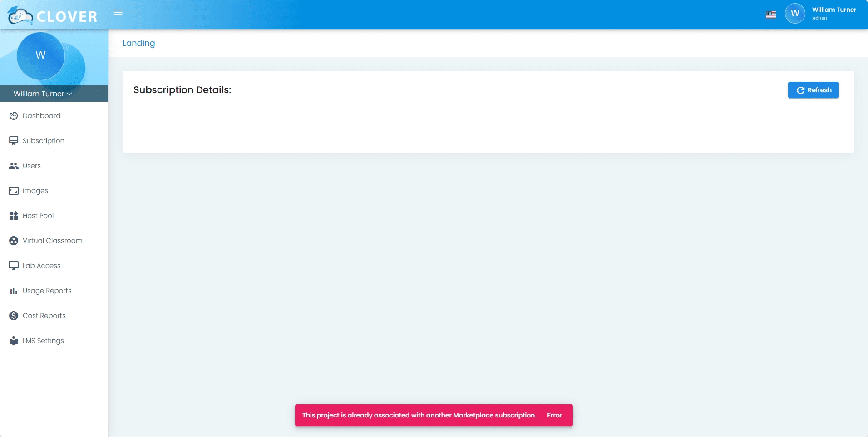The height and width of the screenshot is (437, 868).
Task: Toggle the sidebar with hamburger menu
Action: [x=118, y=13]
